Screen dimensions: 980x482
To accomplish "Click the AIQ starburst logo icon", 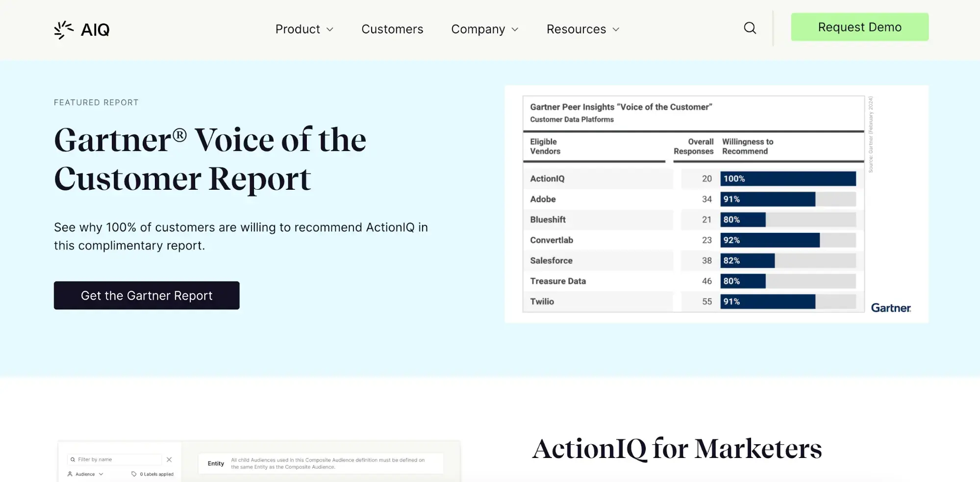I will click(x=63, y=30).
